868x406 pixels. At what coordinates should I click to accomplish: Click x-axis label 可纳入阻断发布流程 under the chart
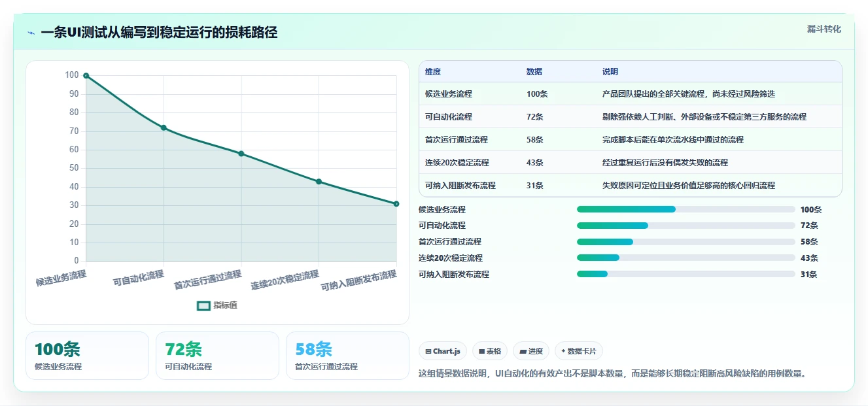pyautogui.click(x=359, y=281)
